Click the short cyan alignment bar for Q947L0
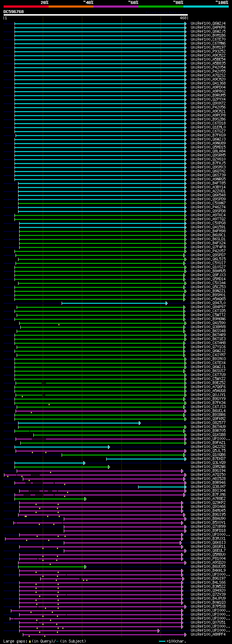The image size is (232, 644). pyautogui.click(x=114, y=303)
